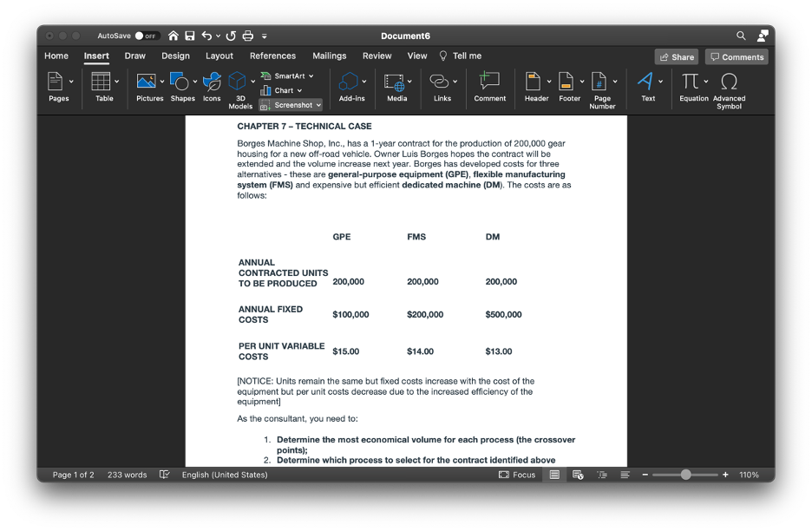Switch to the Layout tab
Image resolution: width=812 pixels, height=531 pixels.
pyautogui.click(x=219, y=56)
